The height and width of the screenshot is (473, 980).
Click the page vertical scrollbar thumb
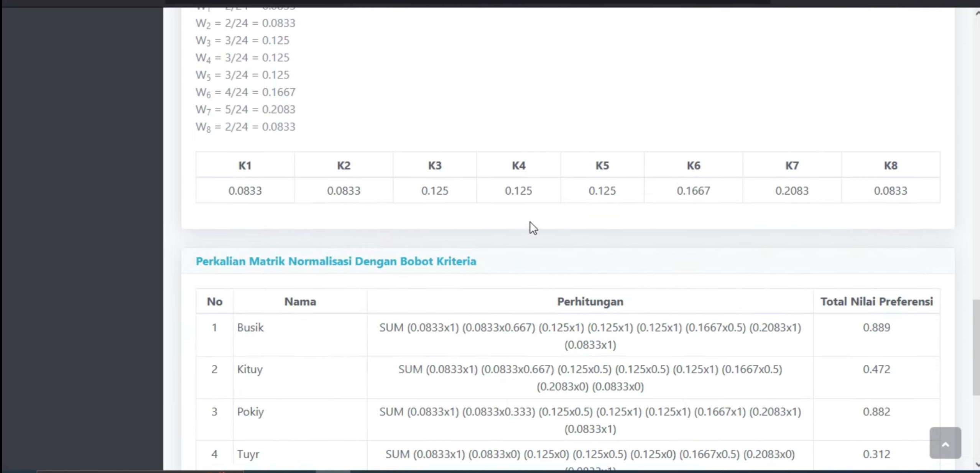976,347
